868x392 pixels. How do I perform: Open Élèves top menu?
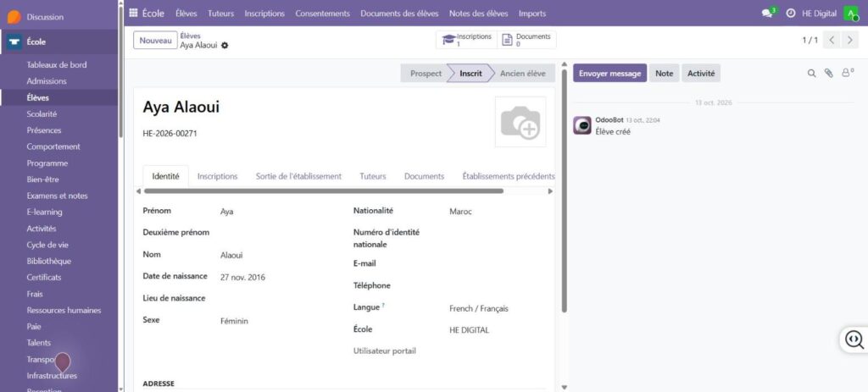pos(186,14)
